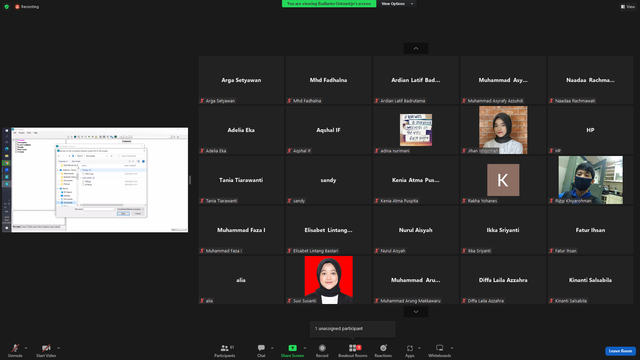Click Chrome icon in shared screen taskbar
This screenshot has height=360, width=640.
[x=7, y=163]
